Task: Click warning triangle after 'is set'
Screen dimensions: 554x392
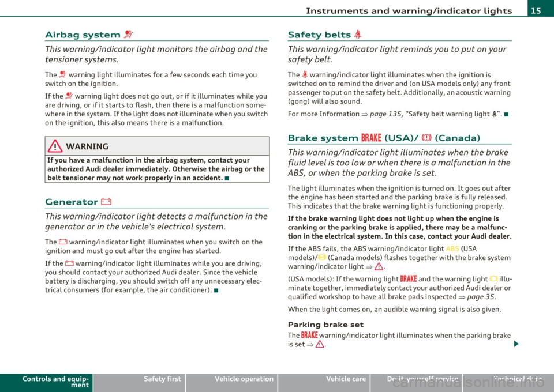Action: coord(320,344)
